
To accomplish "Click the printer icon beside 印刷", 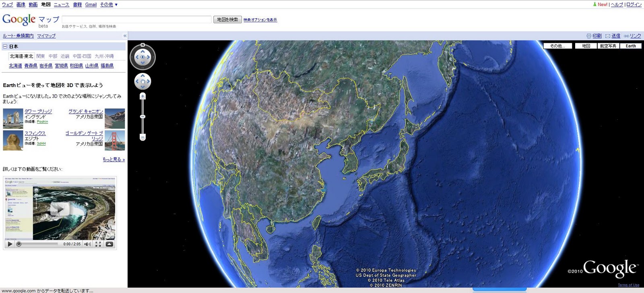I will pos(589,36).
